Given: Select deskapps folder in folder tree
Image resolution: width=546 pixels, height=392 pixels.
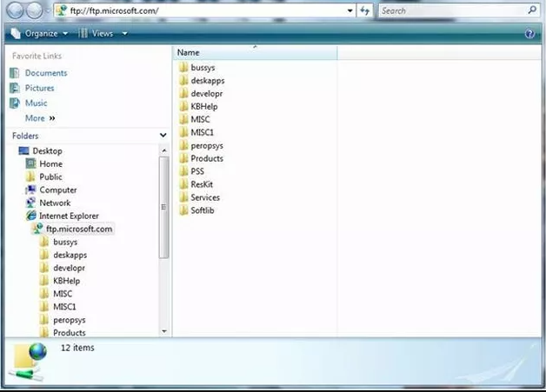Looking at the screenshot, I should coord(70,256).
